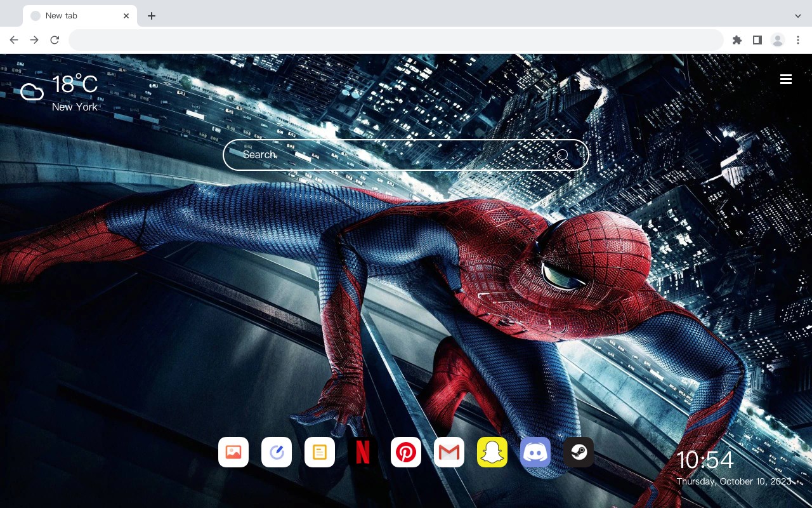Viewport: 812px width, 508px height.
Task: Expand the tab search chevron
Action: 798,16
